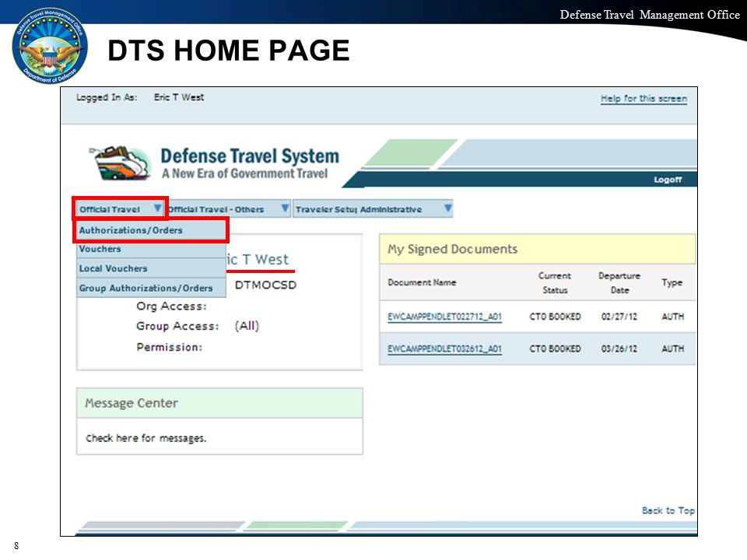Open the Official Travel dropdown menu

pos(120,208)
